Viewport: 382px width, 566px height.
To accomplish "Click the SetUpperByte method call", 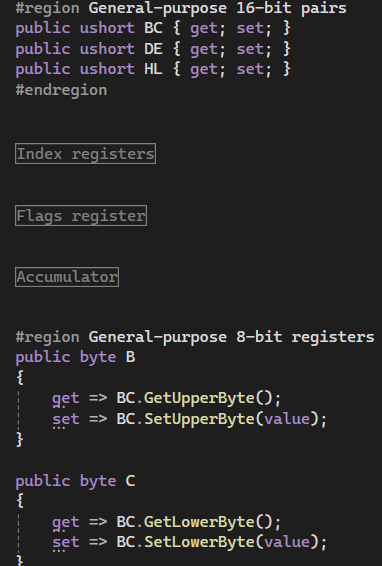I will (199, 419).
